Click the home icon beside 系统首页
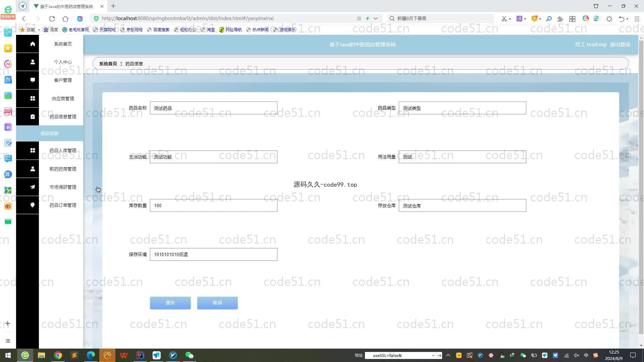644x362 pixels. 33,44
